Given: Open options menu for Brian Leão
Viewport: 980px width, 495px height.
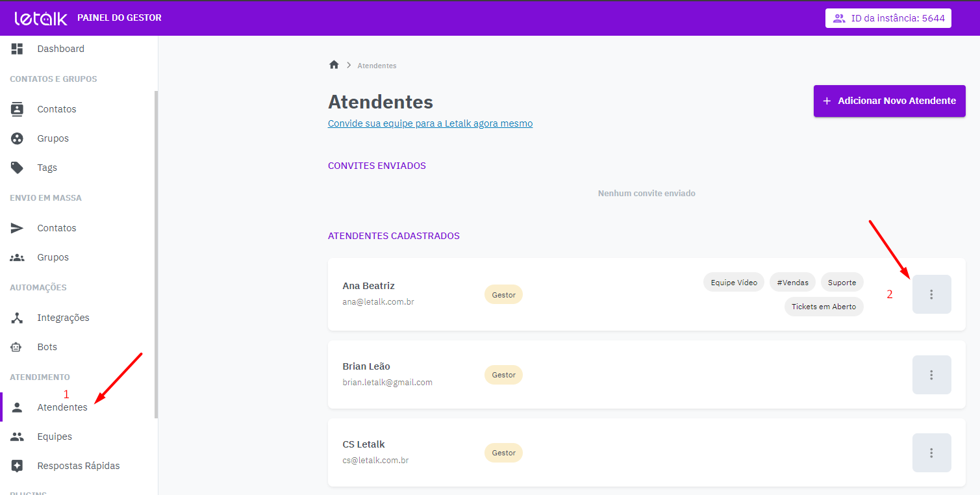Looking at the screenshot, I should coord(931,375).
